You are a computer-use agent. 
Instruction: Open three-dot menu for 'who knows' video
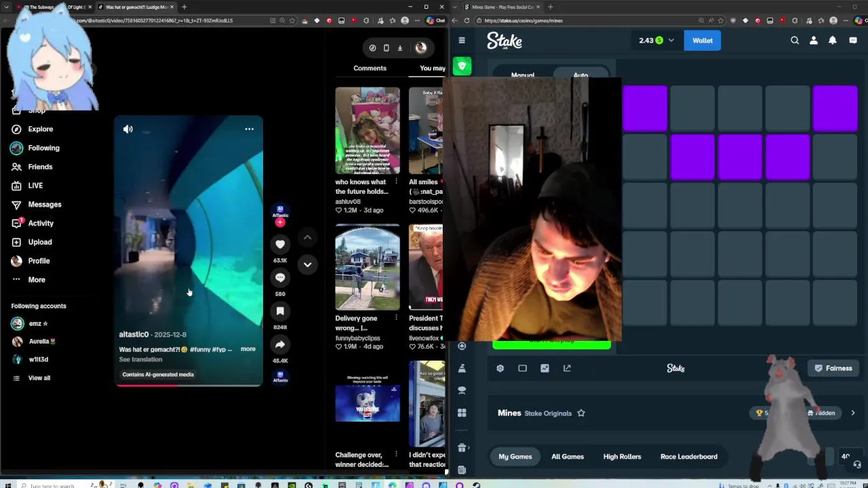tap(396, 182)
